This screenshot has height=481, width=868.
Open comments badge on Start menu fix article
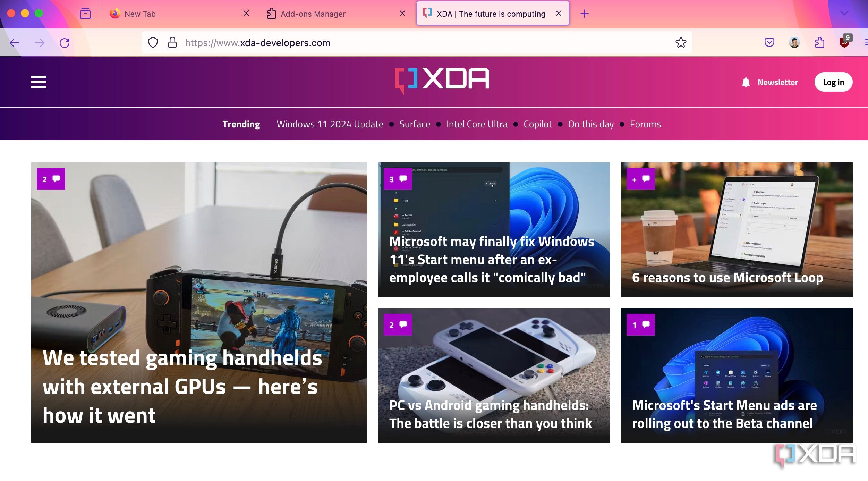[x=398, y=179]
